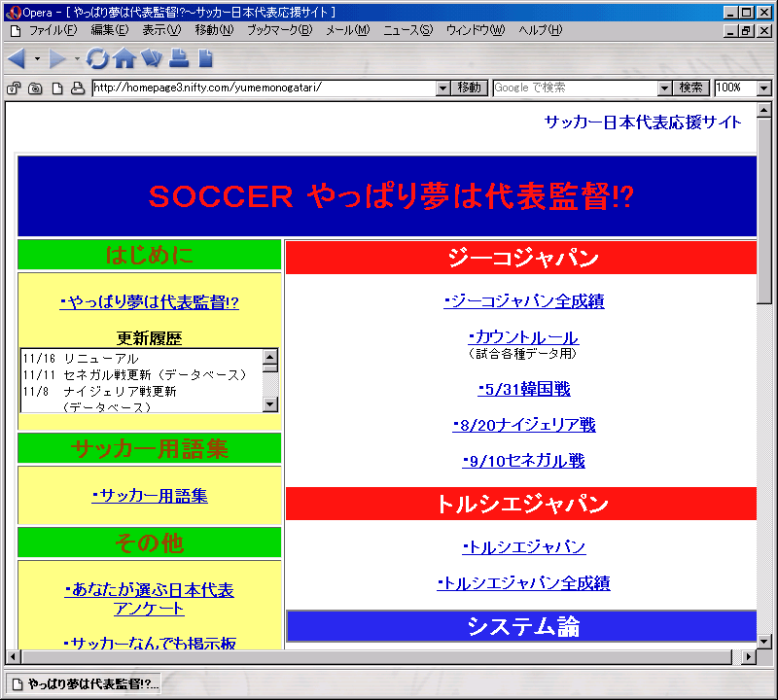Open the ファイル(F) menu
This screenshot has height=700, width=778.
click(53, 30)
